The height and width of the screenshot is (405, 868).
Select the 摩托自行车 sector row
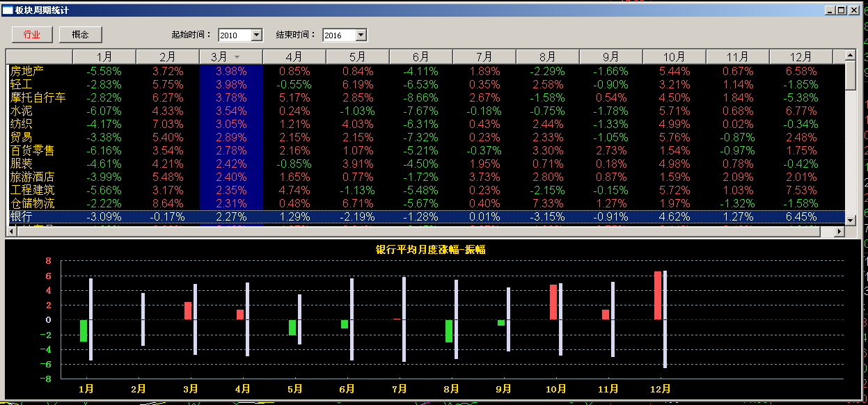(38, 97)
